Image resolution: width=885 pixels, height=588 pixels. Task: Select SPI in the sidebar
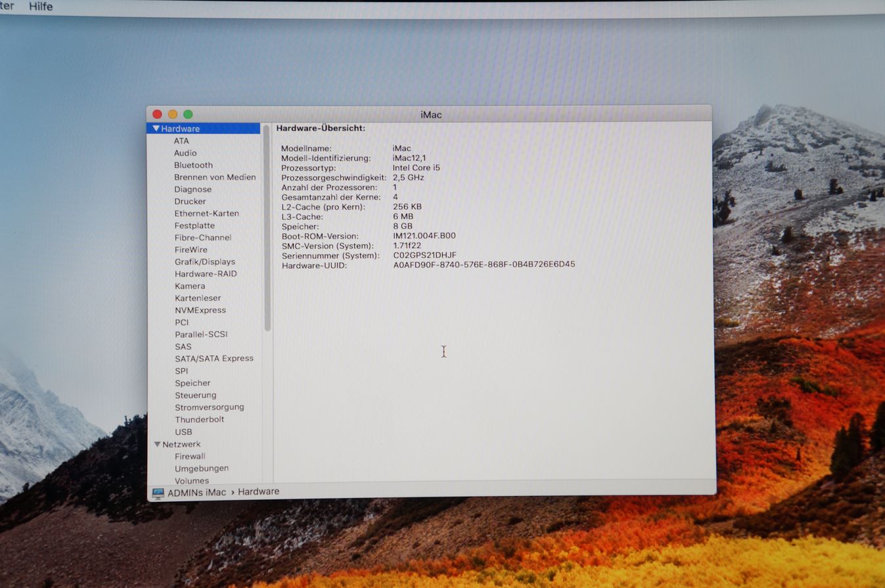pos(181,371)
